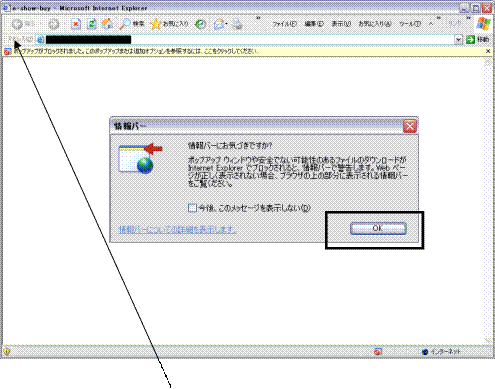Maximize the Internet Explorer window
This screenshot has width=495, height=389.
476,8
